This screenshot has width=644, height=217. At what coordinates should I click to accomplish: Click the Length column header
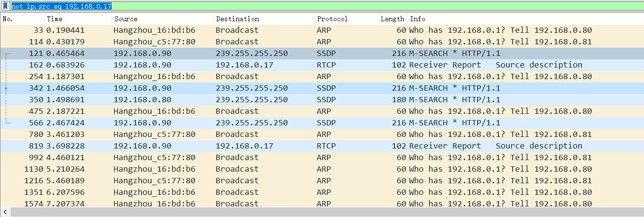point(392,19)
